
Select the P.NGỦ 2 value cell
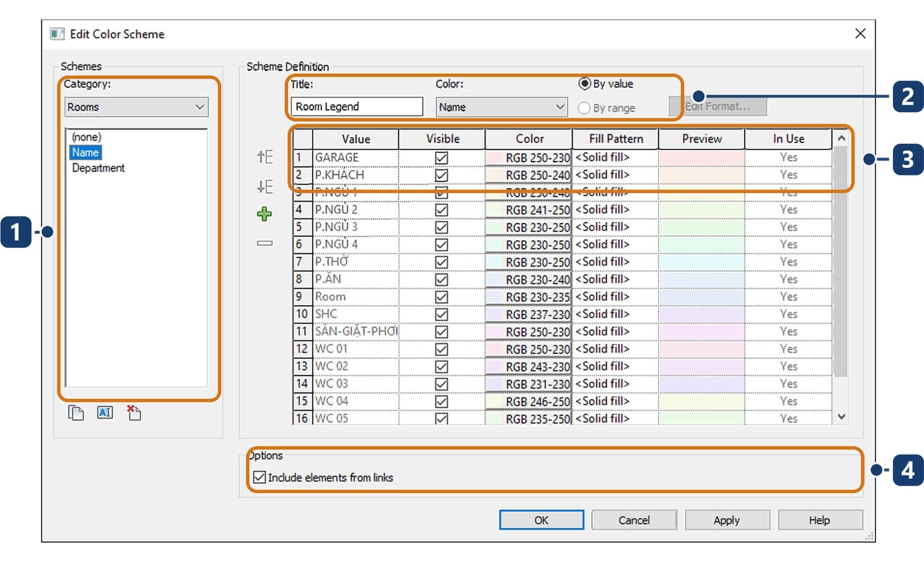point(356,210)
